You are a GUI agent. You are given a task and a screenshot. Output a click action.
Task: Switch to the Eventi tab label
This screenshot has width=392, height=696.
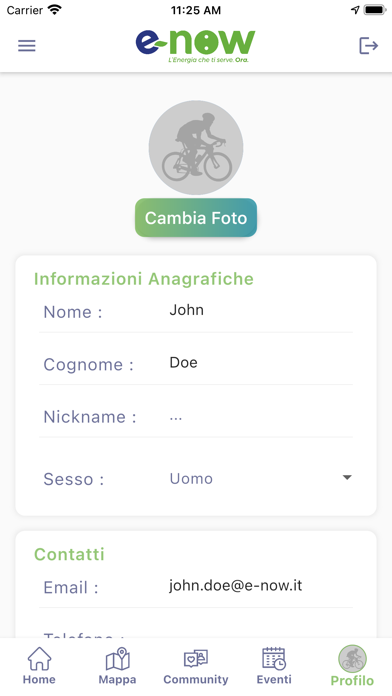point(274,679)
